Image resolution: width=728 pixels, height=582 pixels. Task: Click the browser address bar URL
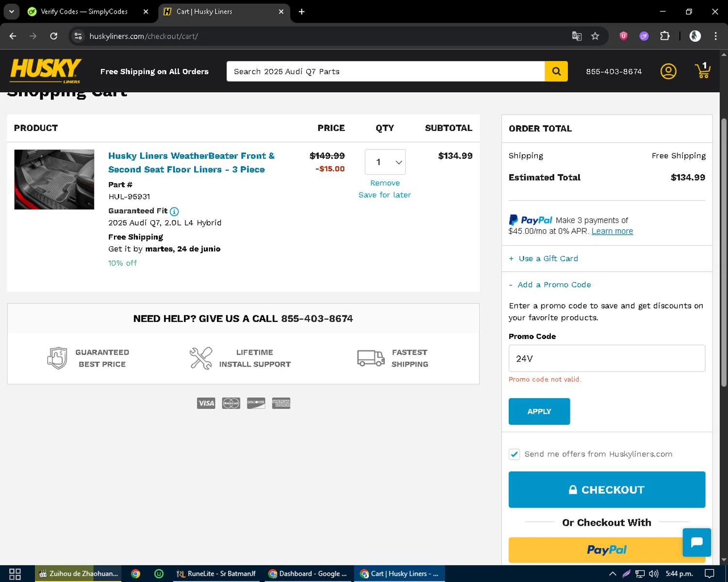coord(144,36)
